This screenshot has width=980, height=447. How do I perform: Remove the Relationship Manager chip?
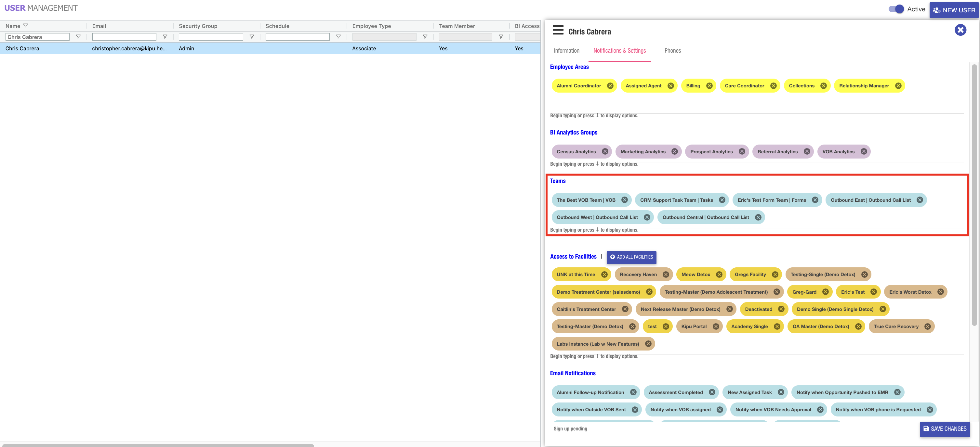tap(898, 86)
